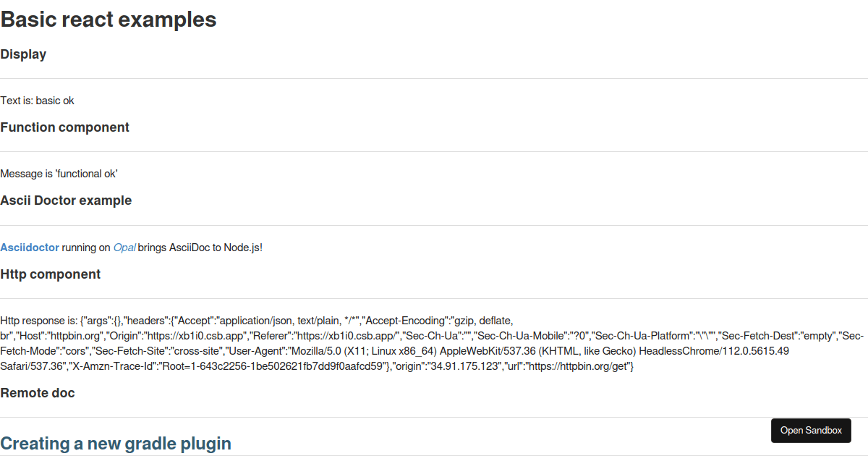Click the 'Basic react examples' page title
The width and height of the screenshot is (868, 456).
click(x=109, y=20)
